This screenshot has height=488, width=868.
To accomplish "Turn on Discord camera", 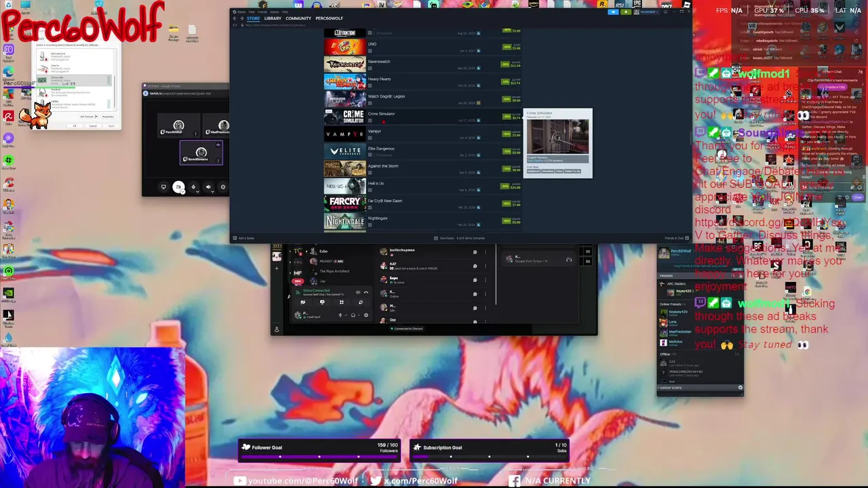I will pos(302,302).
